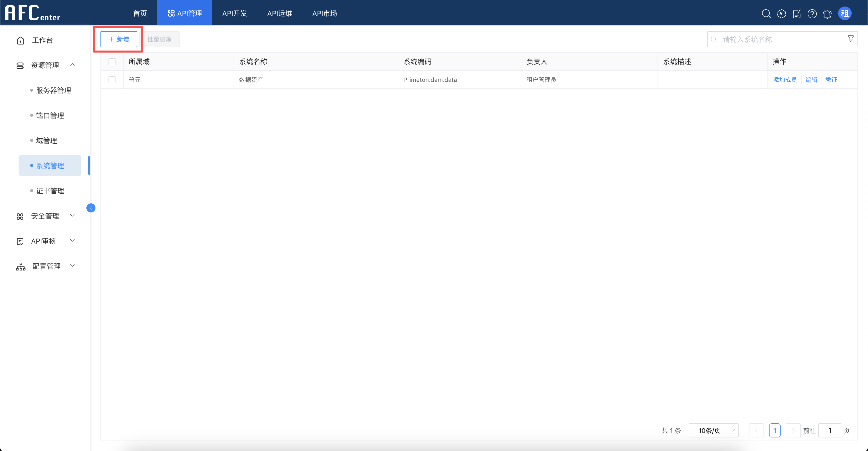Expand the 安全管理 sidebar section
The width and height of the screenshot is (868, 451).
[x=72, y=215]
